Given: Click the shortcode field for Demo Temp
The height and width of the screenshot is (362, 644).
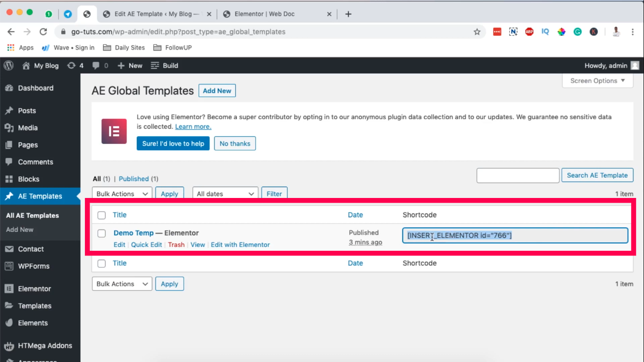Looking at the screenshot, I should click(x=515, y=235).
